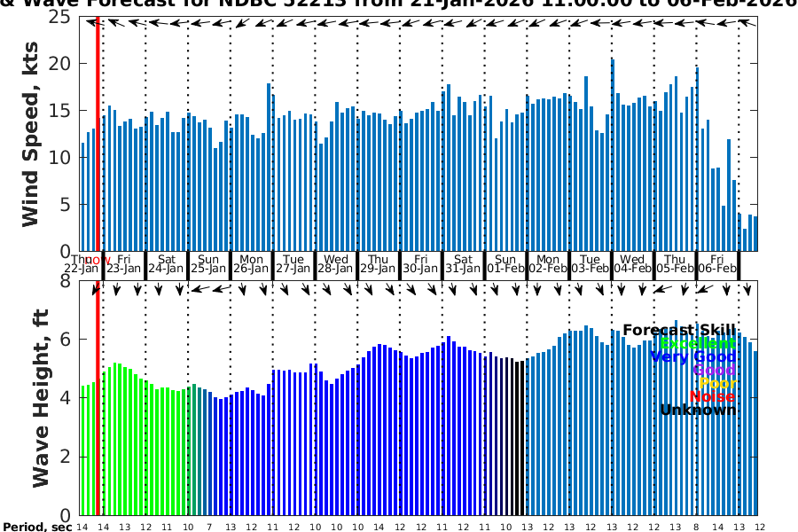Click the red "Noise" legend label
Viewport: 798px width, 532px height.
pos(712,396)
